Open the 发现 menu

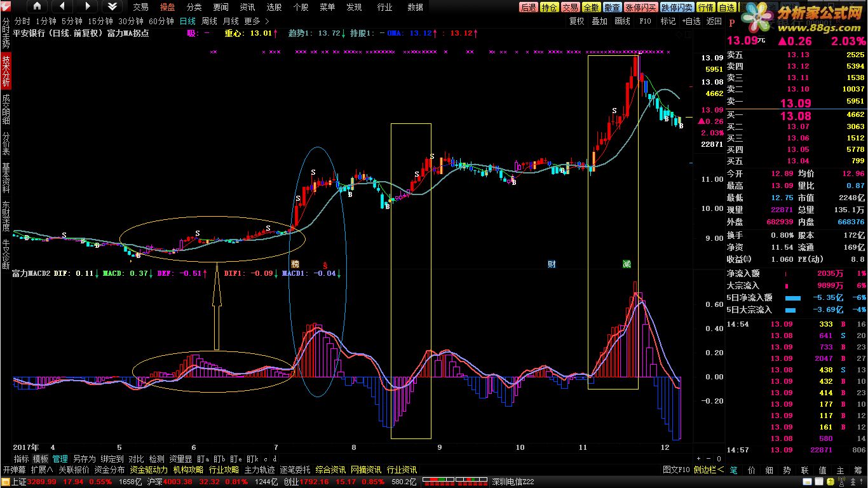[x=354, y=7]
